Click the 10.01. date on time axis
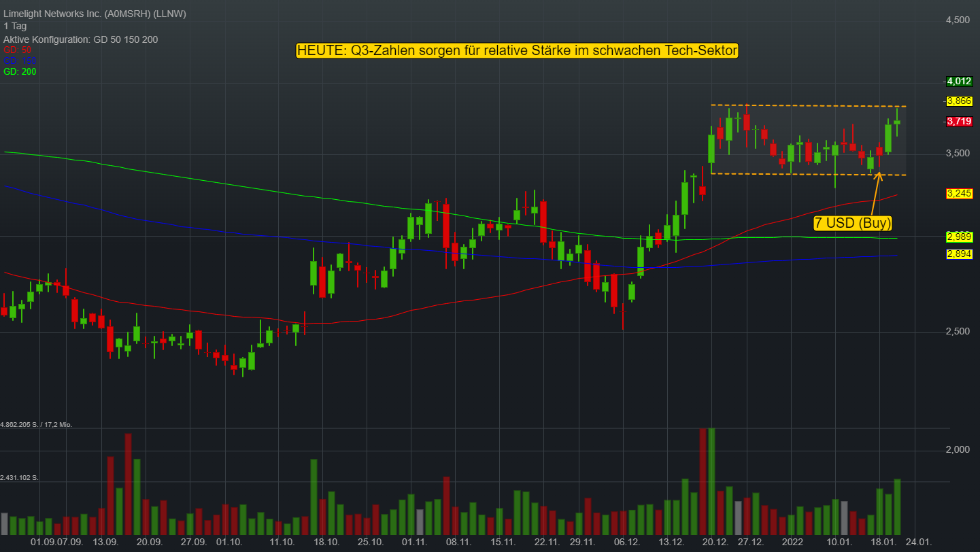The height and width of the screenshot is (552, 980). 839,542
